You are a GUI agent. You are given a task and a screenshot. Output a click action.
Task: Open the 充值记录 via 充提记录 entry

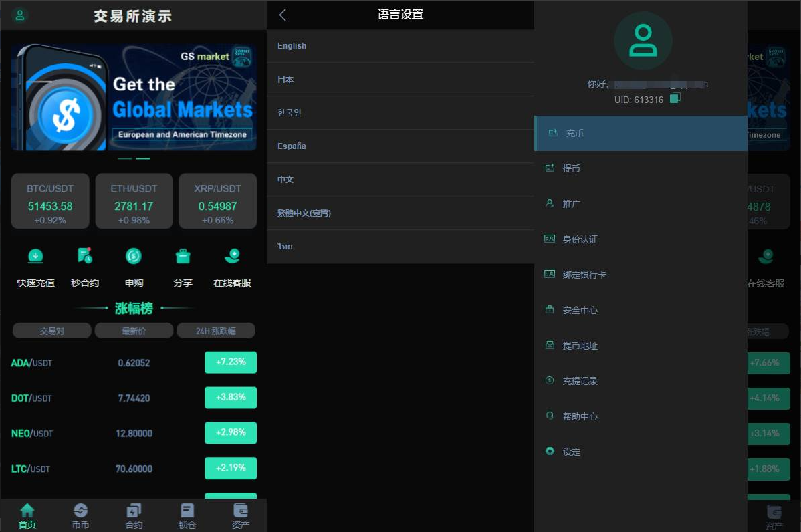pyautogui.click(x=579, y=380)
